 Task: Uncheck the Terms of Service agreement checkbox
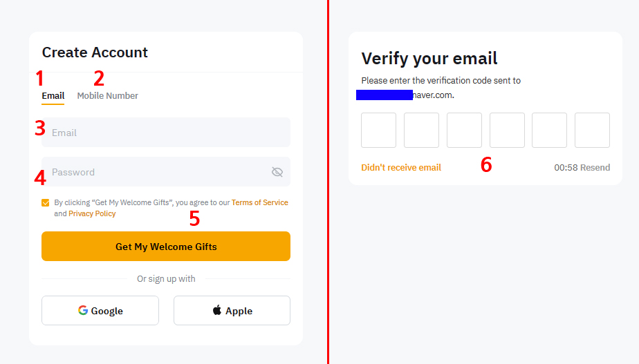point(46,203)
